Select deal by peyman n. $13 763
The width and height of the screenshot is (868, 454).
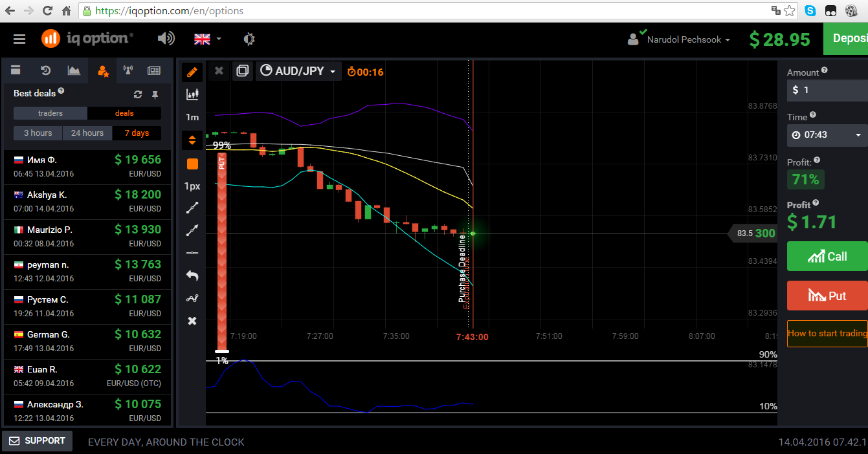(x=87, y=272)
